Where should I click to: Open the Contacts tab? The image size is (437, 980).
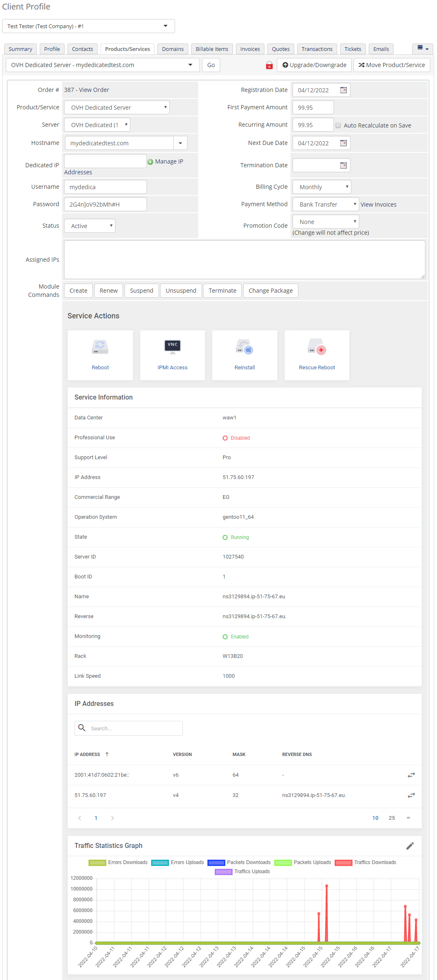82,49
